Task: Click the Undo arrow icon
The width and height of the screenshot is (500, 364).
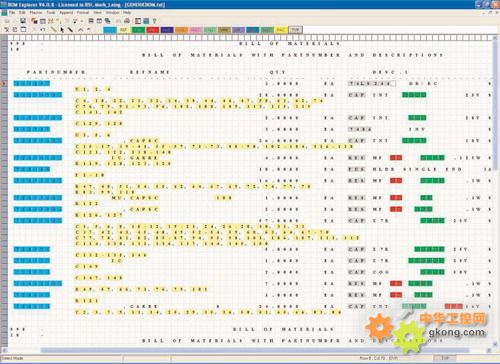Action: (43, 30)
